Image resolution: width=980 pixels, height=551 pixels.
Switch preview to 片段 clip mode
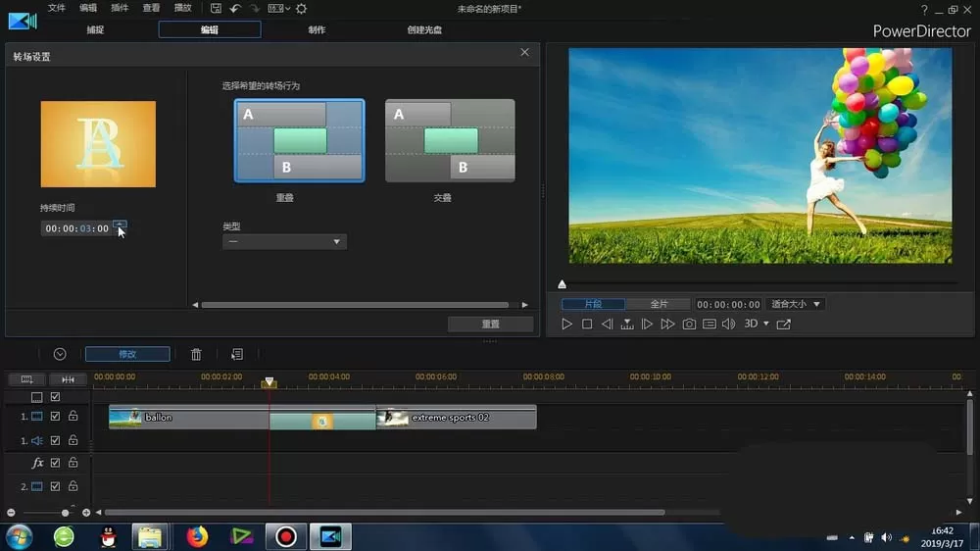pos(593,304)
